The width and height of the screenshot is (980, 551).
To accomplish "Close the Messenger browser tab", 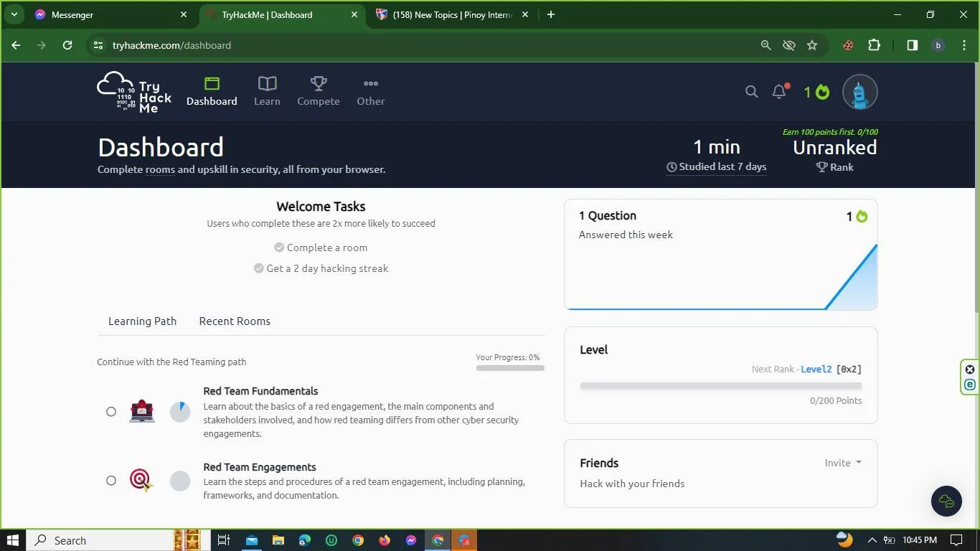I will 184,14.
